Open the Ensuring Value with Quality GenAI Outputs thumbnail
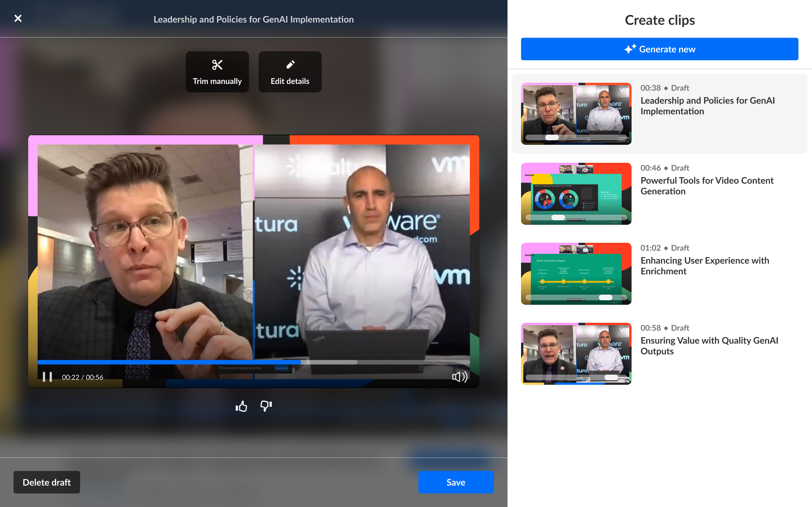Image resolution: width=812 pixels, height=507 pixels. pyautogui.click(x=576, y=354)
